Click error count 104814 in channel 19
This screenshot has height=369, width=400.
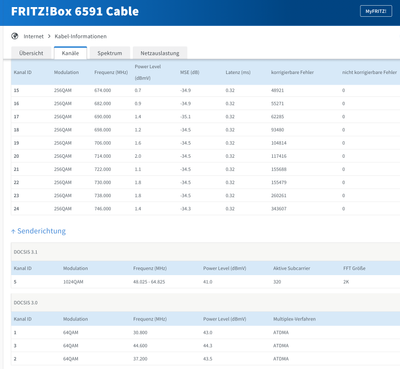click(279, 143)
